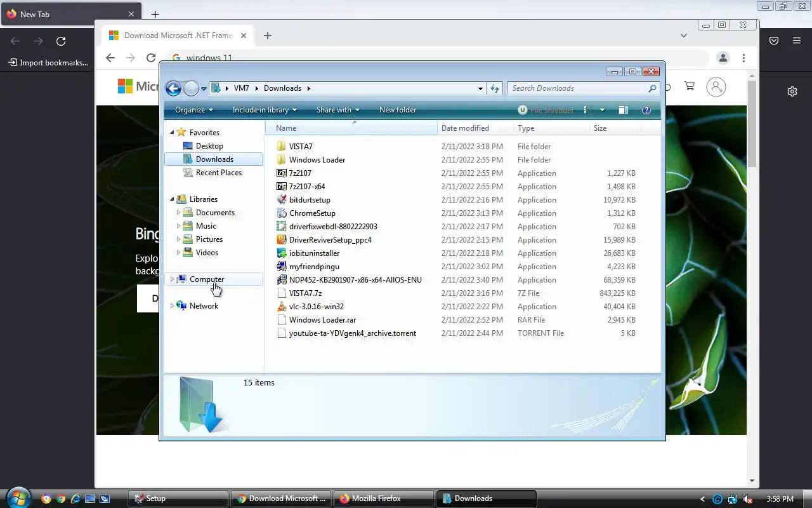Select the VISTA7 folder icon
Screen dimensions: 812x508
click(282, 146)
